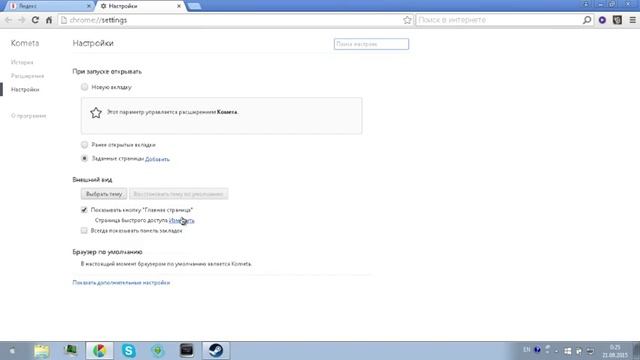The height and width of the screenshot is (360, 640).
Task: Click the purple round extension icon
Action: pyautogui.click(x=602, y=20)
